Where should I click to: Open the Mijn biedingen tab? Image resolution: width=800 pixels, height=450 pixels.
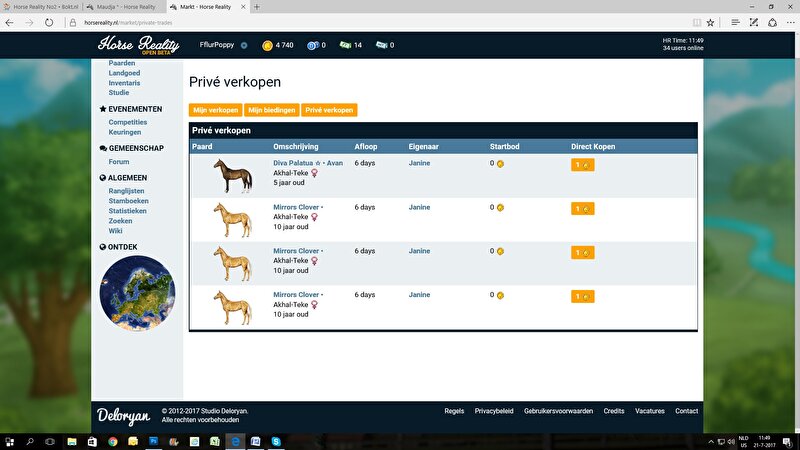click(x=272, y=109)
